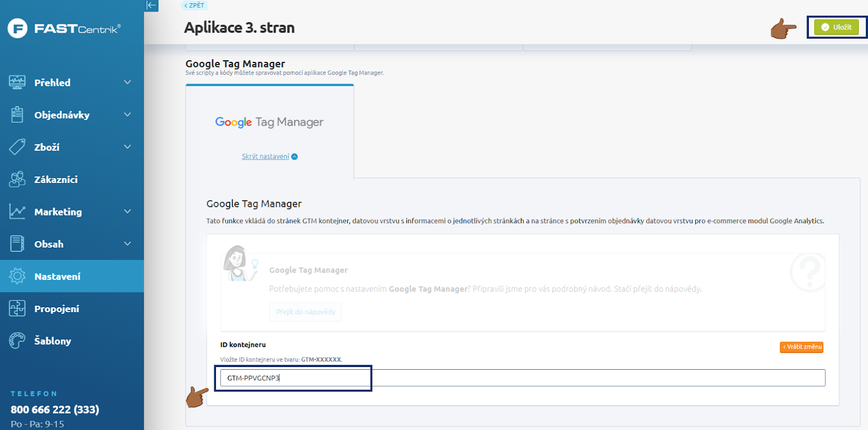
Task: Expand the Přehled menu chevron
Action: tap(127, 83)
